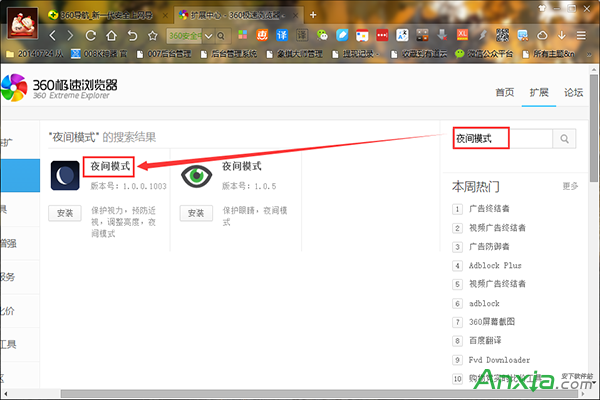Open the home page icon
This screenshot has width=600, height=400.
point(111,36)
